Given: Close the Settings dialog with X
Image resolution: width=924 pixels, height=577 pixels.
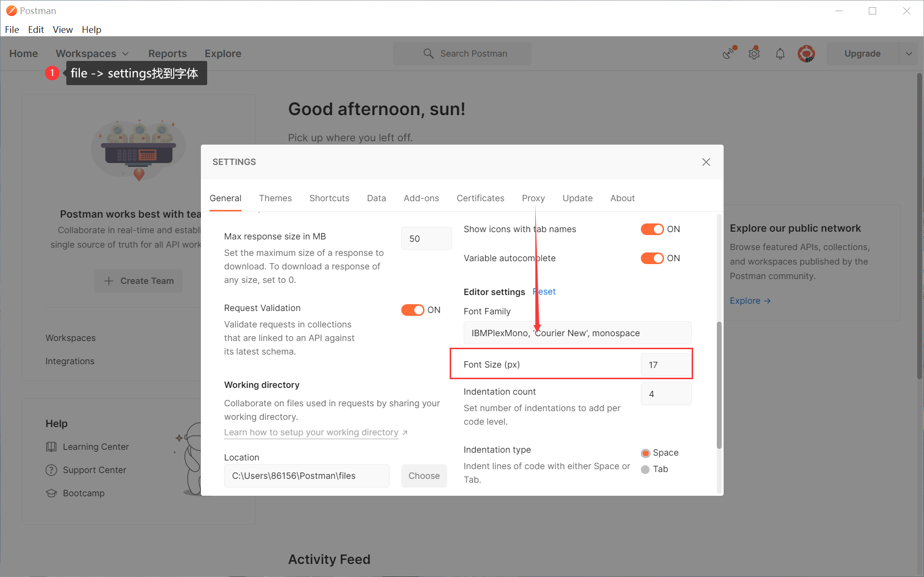Looking at the screenshot, I should point(706,162).
